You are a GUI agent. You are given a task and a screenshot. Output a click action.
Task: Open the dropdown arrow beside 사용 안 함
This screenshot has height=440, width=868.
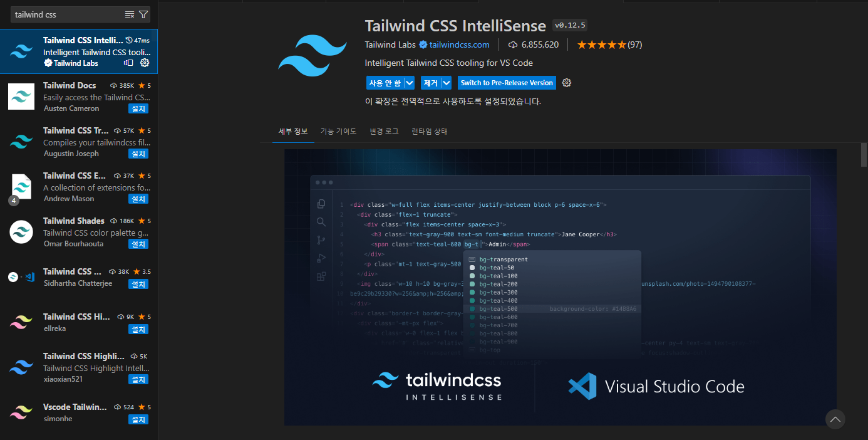(410, 83)
